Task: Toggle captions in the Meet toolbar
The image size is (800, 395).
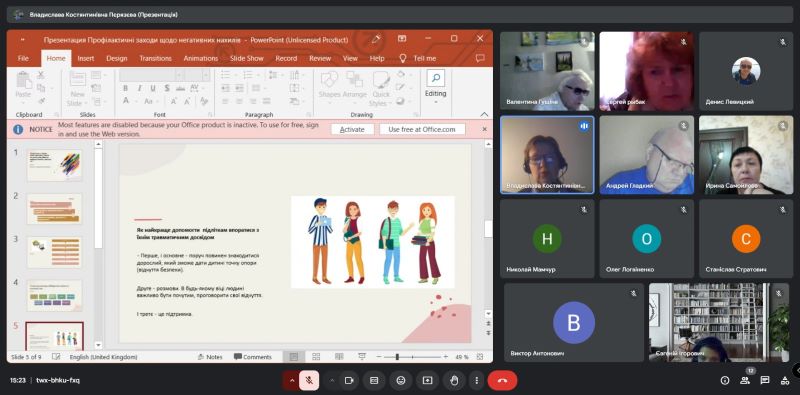Action: tap(374, 380)
